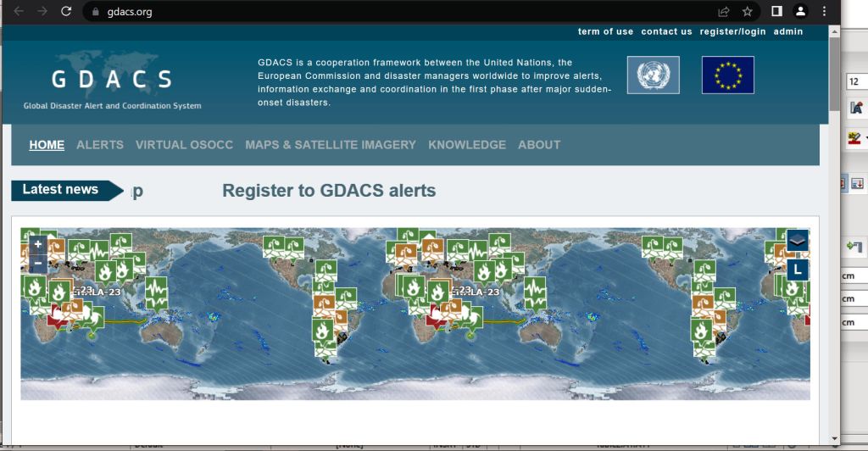Open the VIRTUAL OSOCC section
This screenshot has width=868, height=451.
click(184, 145)
